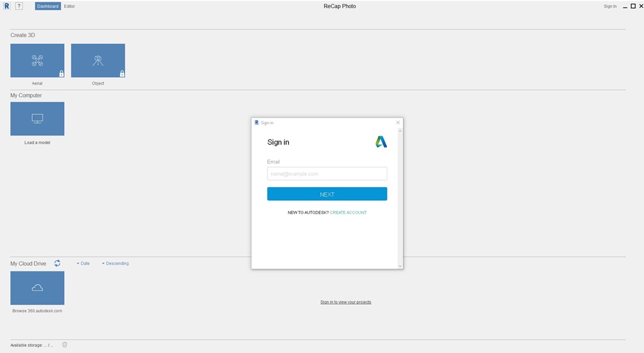644x353 pixels.
Task: Open Load a model monitor tile
Action: coord(37,119)
